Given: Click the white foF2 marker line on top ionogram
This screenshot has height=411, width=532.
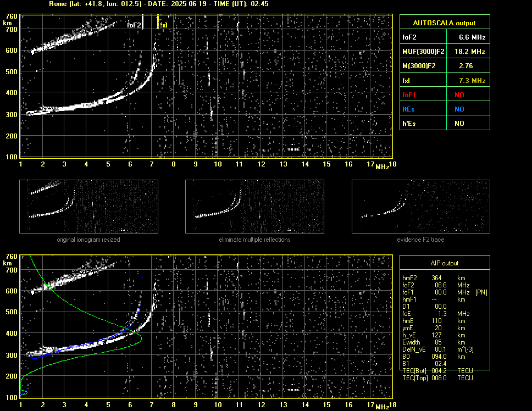Looking at the screenshot, I should [142, 21].
